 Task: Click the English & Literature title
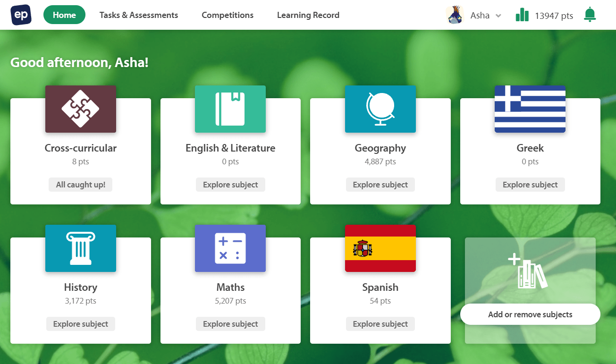pos(230,148)
